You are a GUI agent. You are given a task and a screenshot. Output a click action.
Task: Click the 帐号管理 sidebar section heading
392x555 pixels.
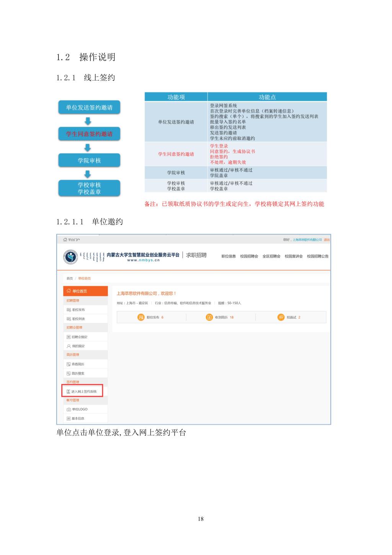pyautogui.click(x=85, y=400)
